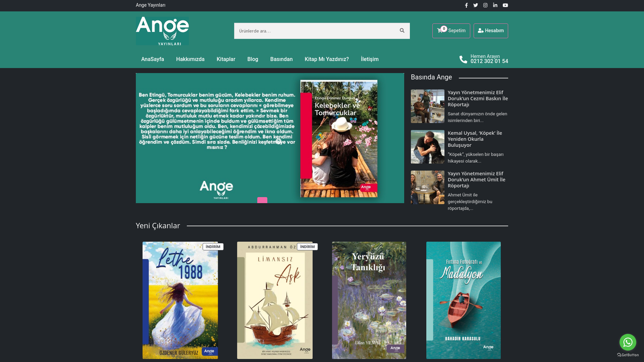Open Limansız Aşk book cover
This screenshot has width=644, height=362.
[275, 300]
